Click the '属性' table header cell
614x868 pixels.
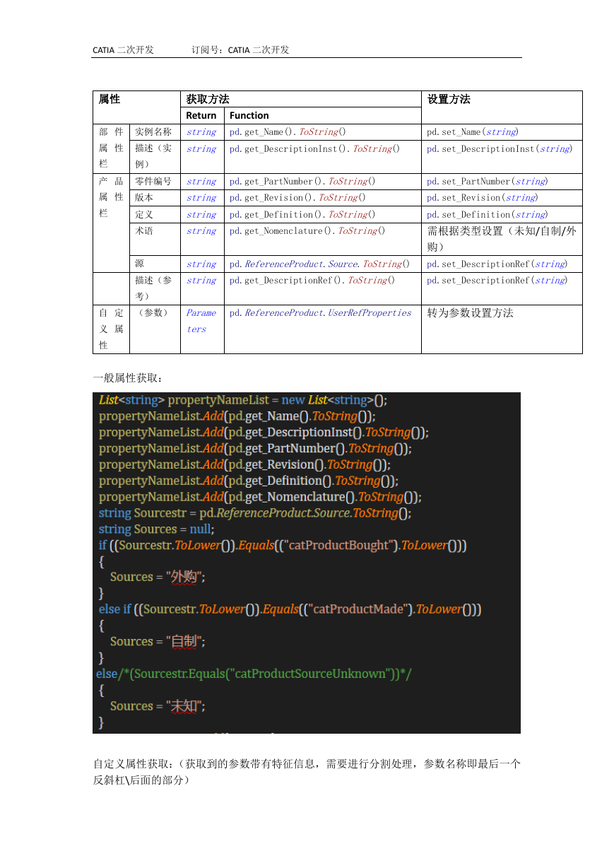[x=136, y=107]
